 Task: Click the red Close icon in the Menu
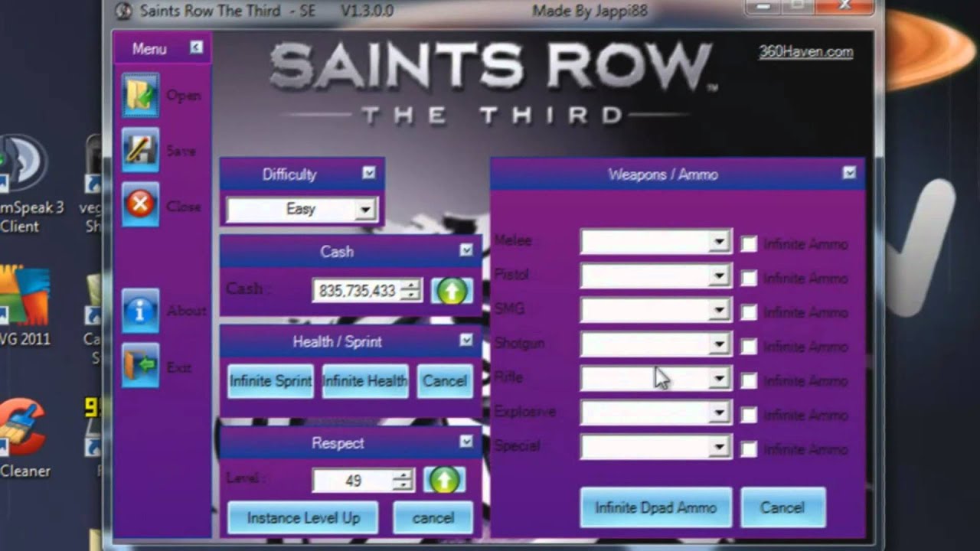point(140,205)
